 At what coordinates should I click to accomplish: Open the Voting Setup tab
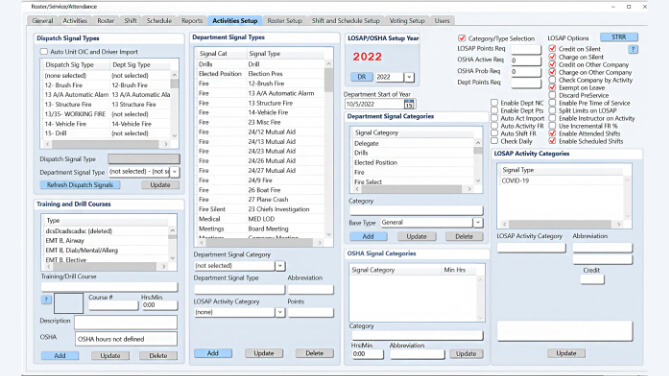407,20
